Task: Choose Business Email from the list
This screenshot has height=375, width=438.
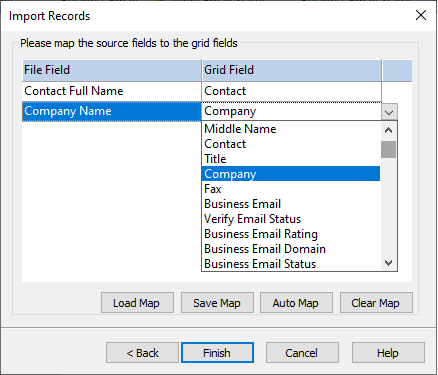Action: (291, 204)
